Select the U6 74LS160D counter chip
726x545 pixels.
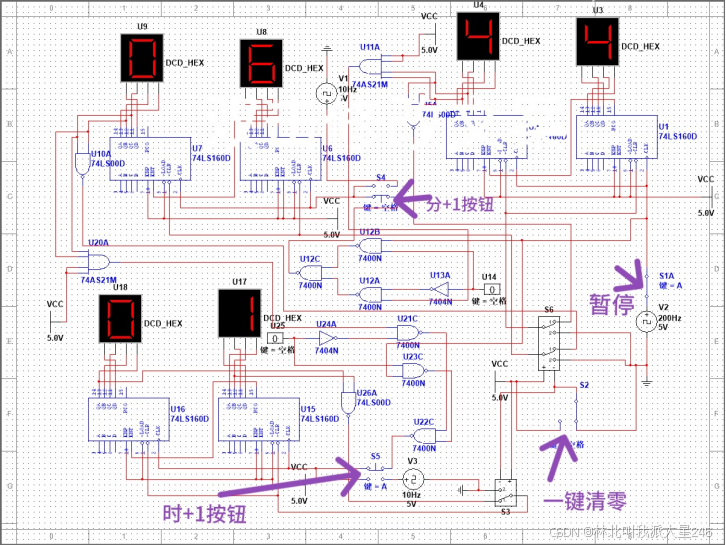[281, 159]
